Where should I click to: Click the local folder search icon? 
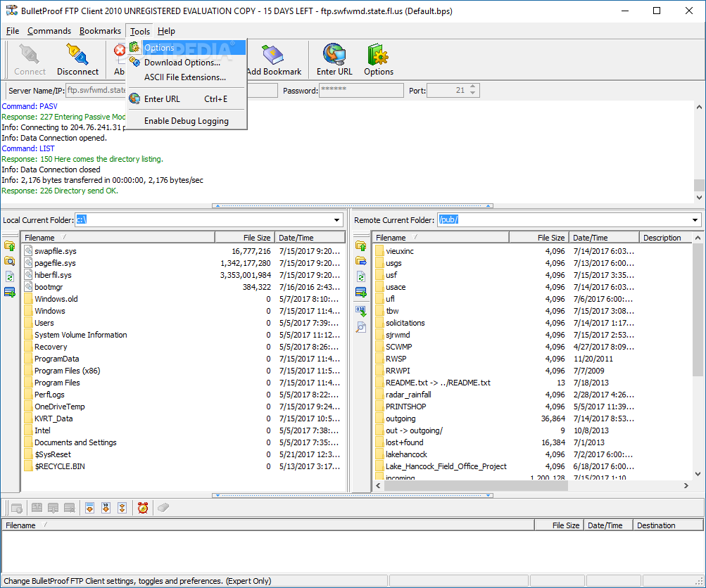tap(9, 262)
